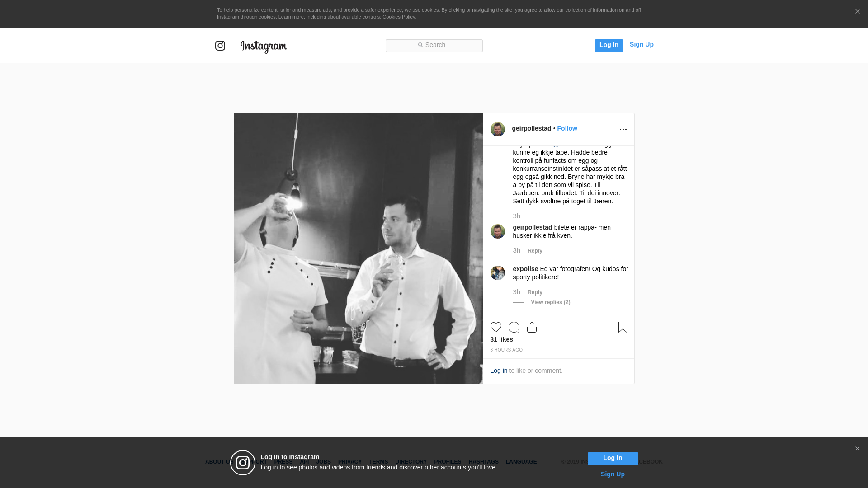Close the bottom Log In banner
This screenshot has height=488, width=868.
click(857, 449)
